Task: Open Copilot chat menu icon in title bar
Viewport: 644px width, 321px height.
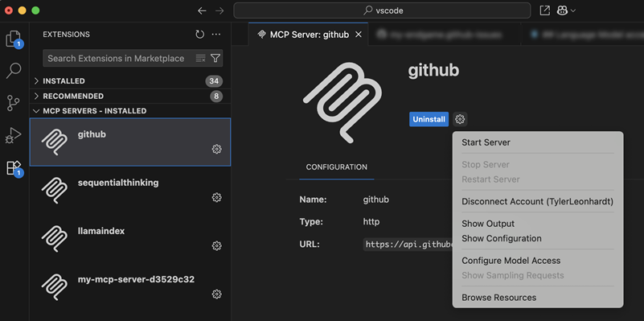Action: [x=562, y=10]
